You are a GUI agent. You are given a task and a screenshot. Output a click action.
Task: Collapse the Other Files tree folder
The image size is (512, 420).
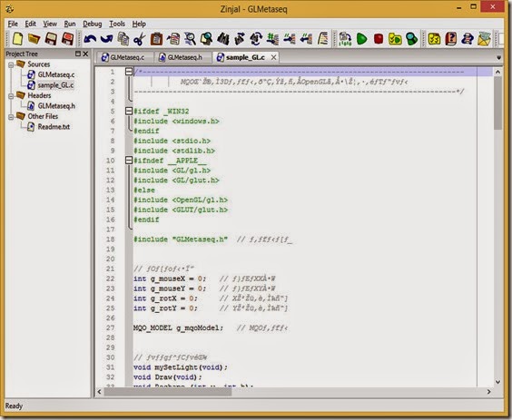tap(11, 117)
